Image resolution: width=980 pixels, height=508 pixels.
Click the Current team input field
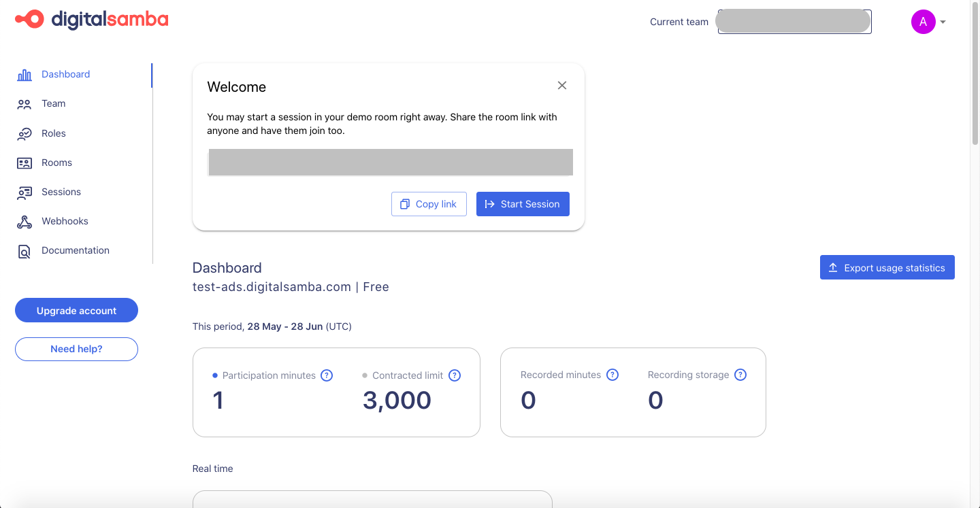tap(794, 21)
